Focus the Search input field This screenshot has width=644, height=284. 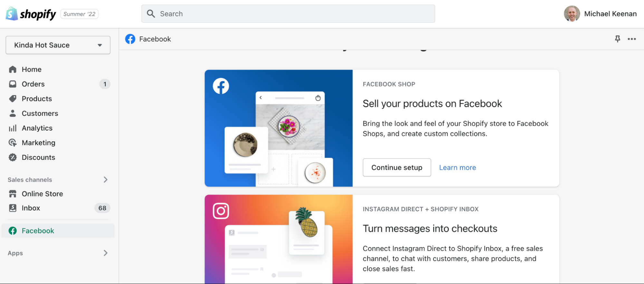288,14
